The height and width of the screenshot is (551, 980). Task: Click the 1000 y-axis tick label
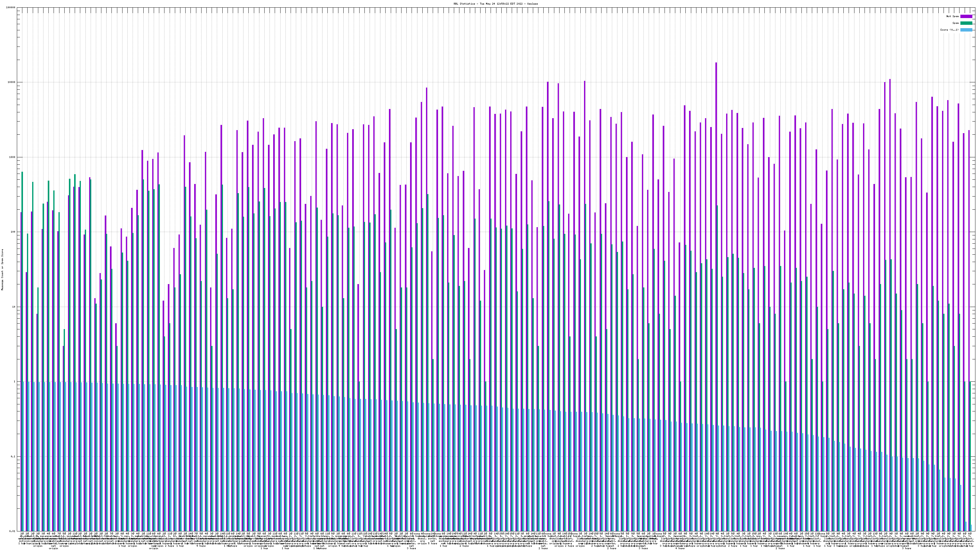coord(13,157)
